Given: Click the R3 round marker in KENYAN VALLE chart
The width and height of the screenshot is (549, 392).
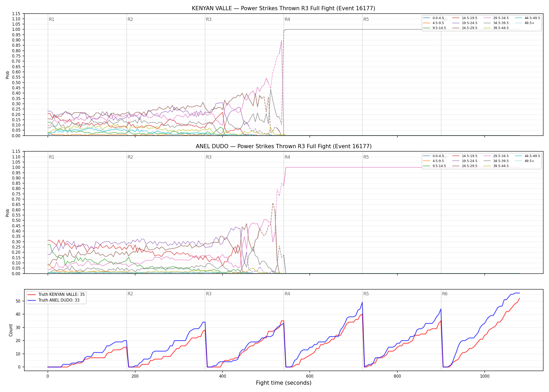Looking at the screenshot, I should (209, 19).
